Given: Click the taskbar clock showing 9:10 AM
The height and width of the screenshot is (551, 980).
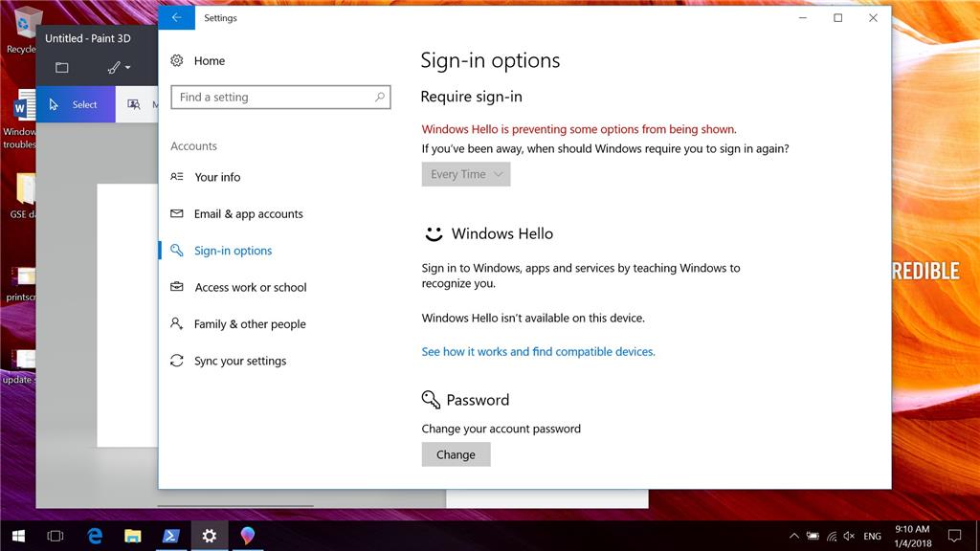Looking at the screenshot, I should pos(912,536).
